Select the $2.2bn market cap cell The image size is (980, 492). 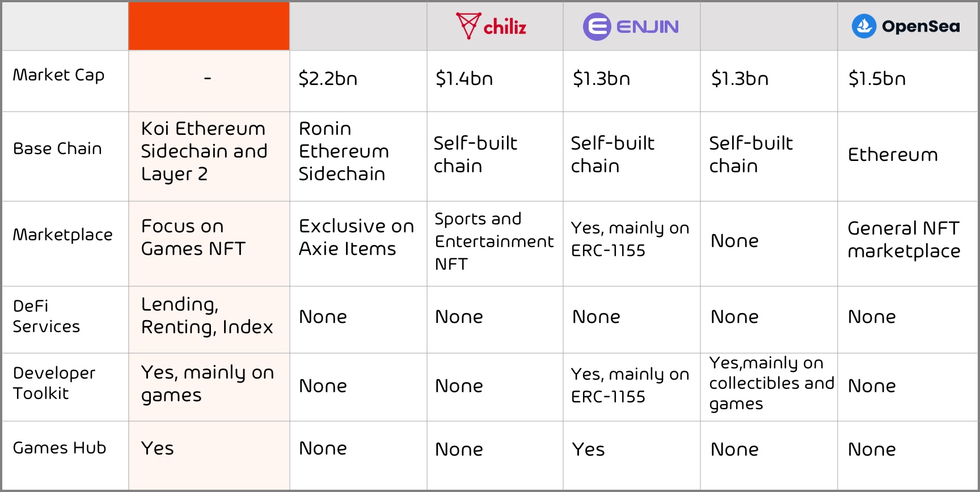(328, 79)
